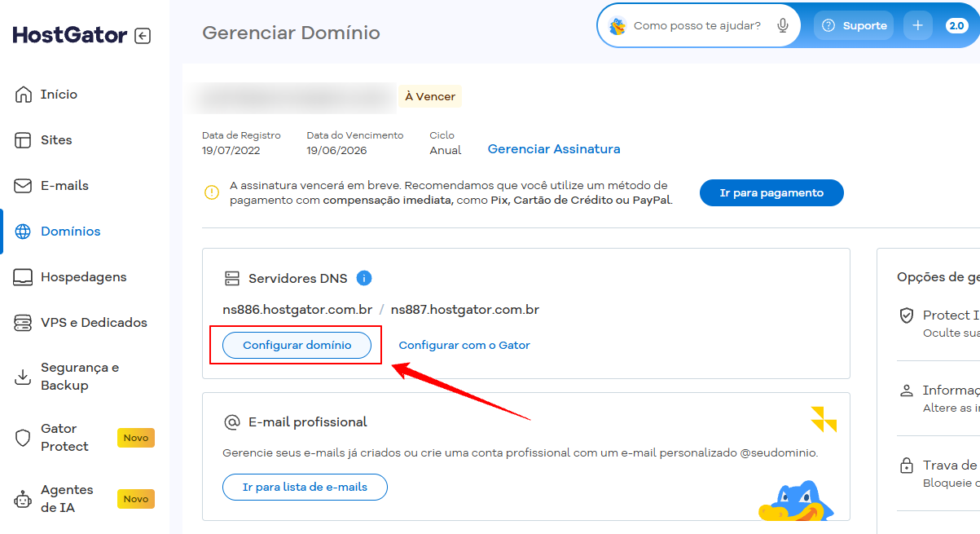This screenshot has height=534, width=980.
Task: Click the @ icon beside E-mail profissional
Action: 232,421
